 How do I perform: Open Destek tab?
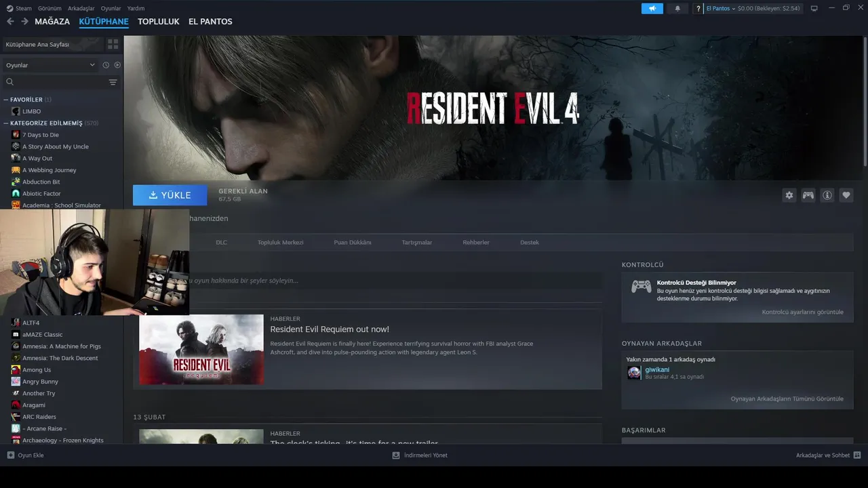530,243
